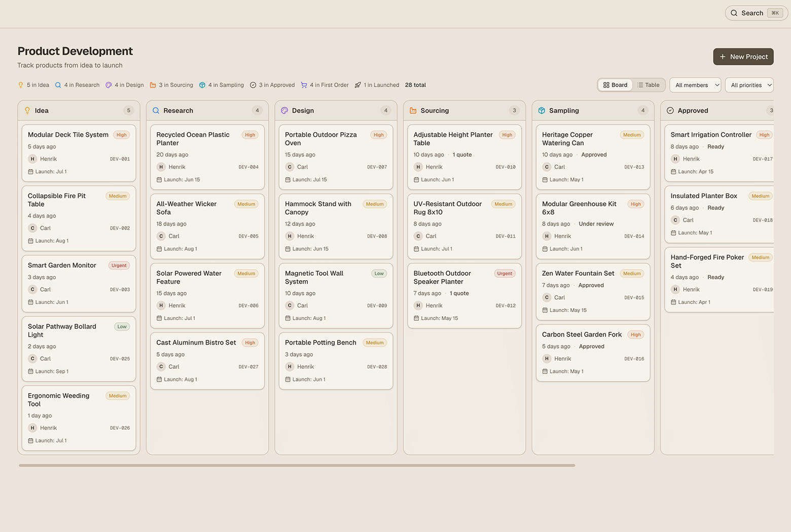The image size is (791, 532).
Task: Click the box icon on the Sourcing column header
Action: point(412,110)
